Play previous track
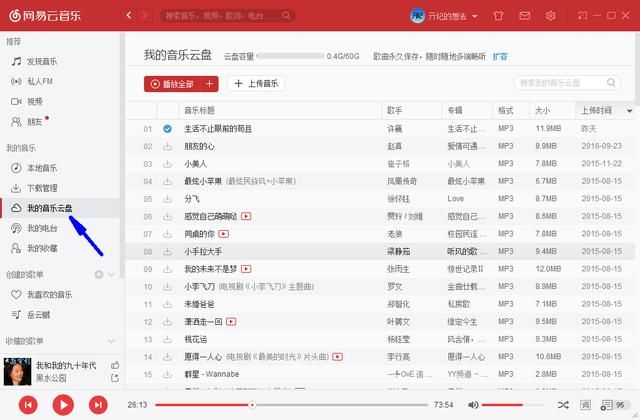640x420 pixels. click(x=28, y=405)
